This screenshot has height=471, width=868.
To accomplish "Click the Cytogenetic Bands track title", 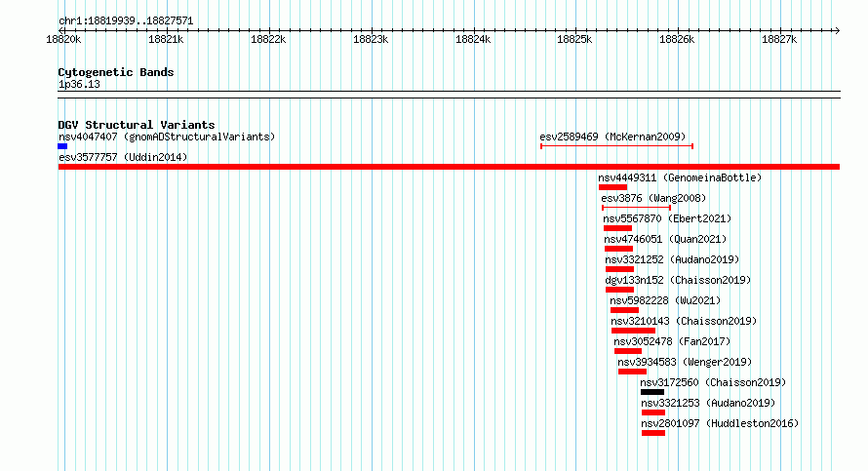I will pyautogui.click(x=116, y=72).
